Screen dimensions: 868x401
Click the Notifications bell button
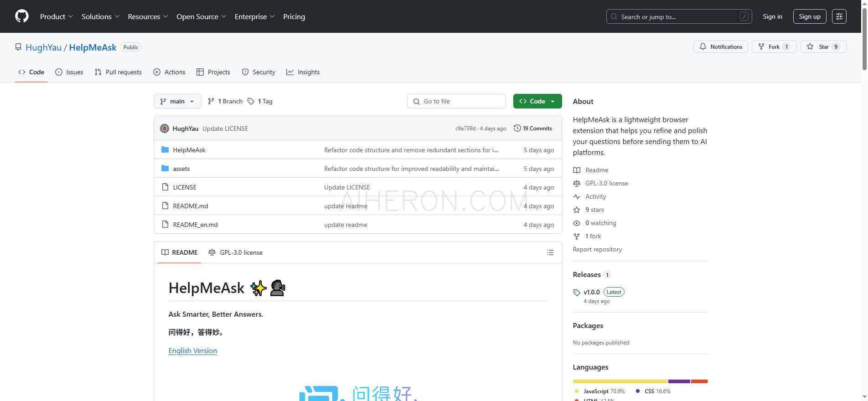click(720, 46)
